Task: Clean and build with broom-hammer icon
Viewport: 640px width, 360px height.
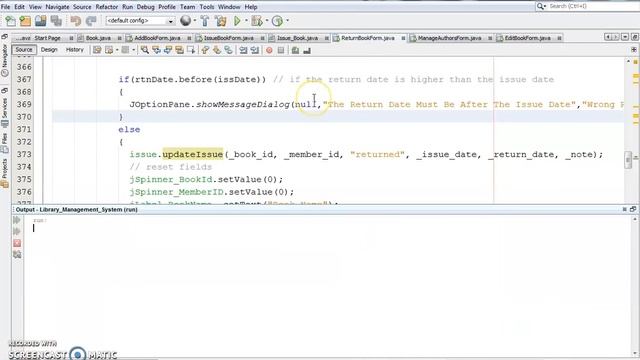Action: click(221, 21)
